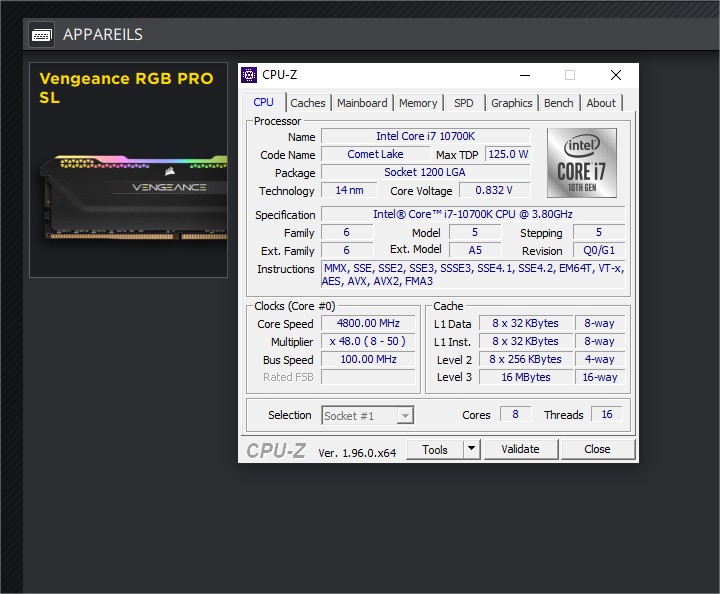720x594 pixels.
Task: Expand the Socket #1 selection combo box
Action: coord(368,415)
